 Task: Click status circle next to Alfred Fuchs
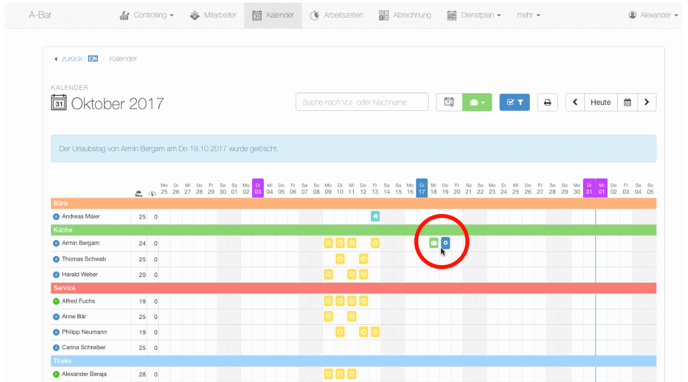[56, 301]
